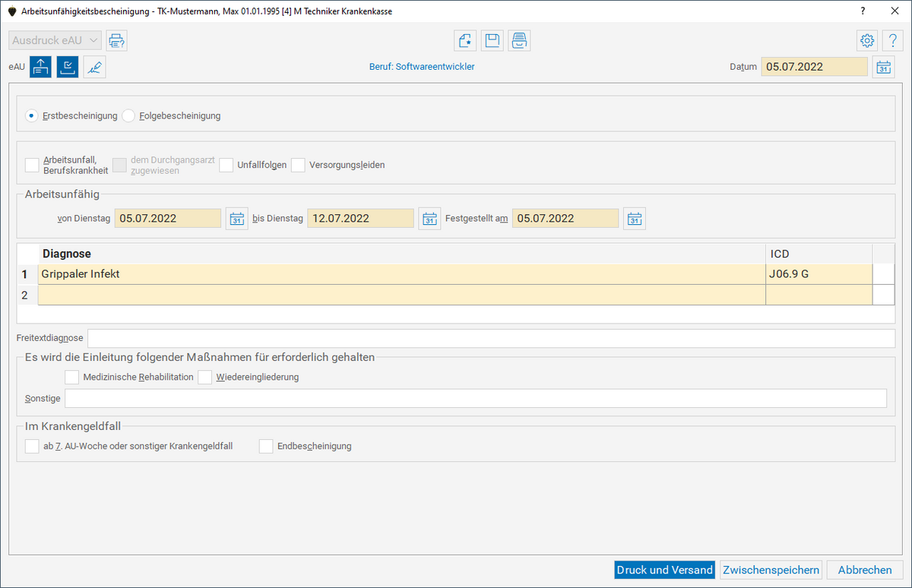Image resolution: width=912 pixels, height=588 pixels.
Task: Click the application icon in the title bar
Action: (x=11, y=11)
